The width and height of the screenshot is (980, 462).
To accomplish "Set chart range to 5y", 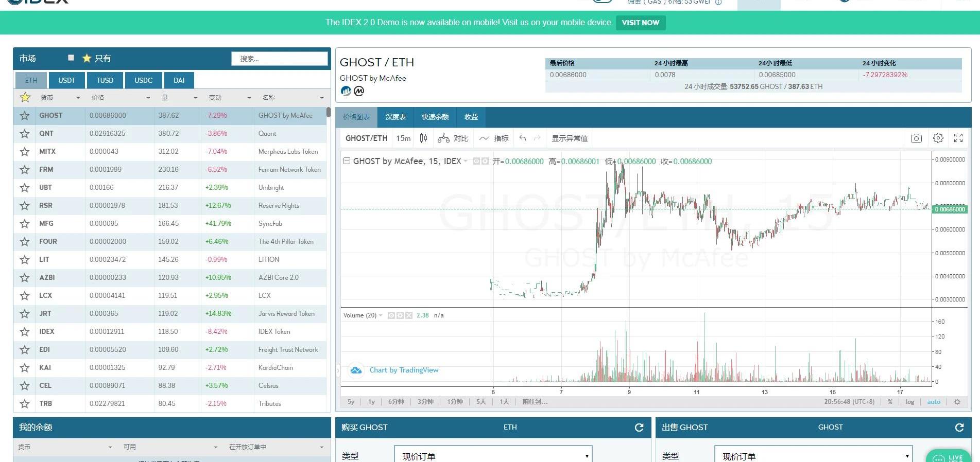I will point(351,402).
